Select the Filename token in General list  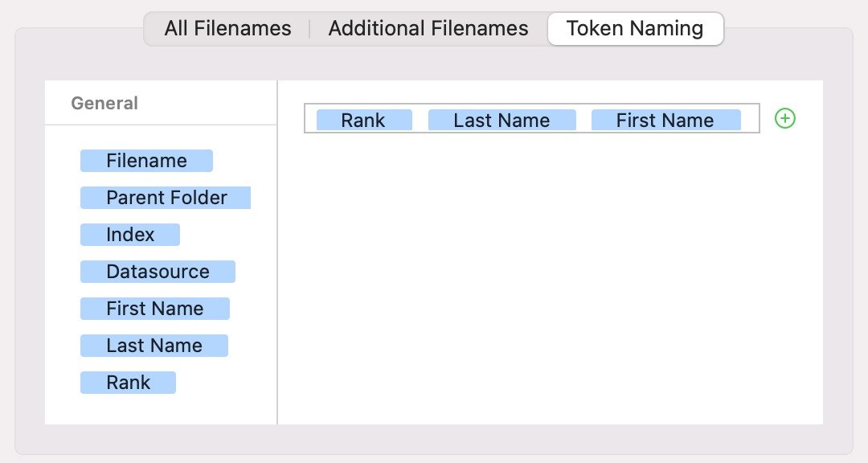tap(146, 161)
